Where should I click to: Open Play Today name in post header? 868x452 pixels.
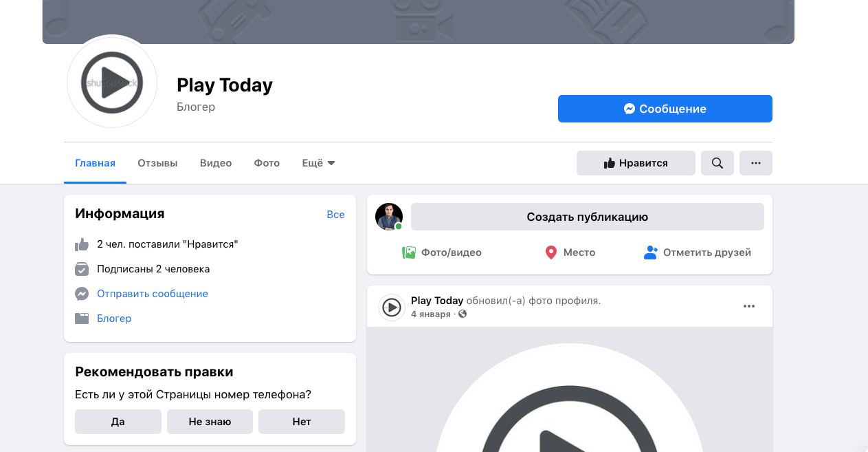point(437,301)
